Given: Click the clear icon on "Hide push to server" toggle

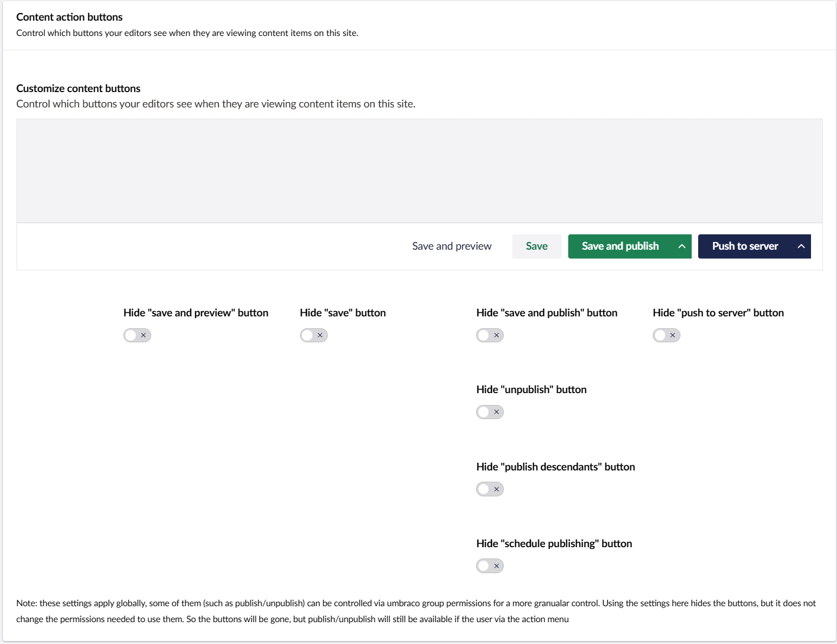Looking at the screenshot, I should (673, 335).
